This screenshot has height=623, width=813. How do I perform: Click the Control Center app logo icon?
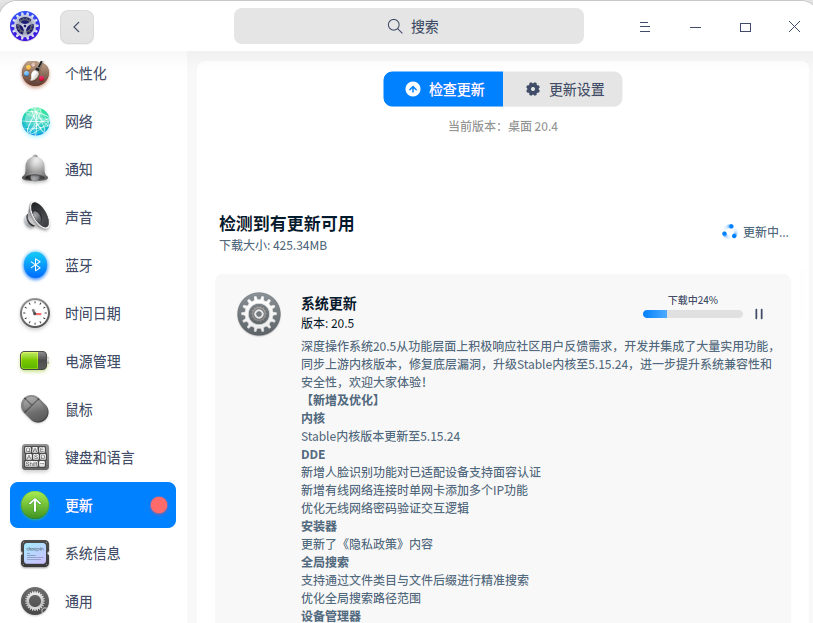point(25,26)
